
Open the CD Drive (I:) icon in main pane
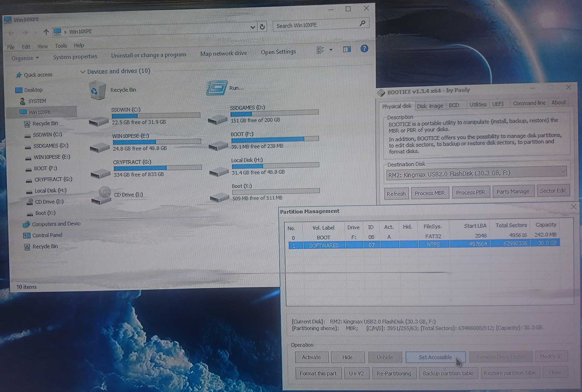click(x=101, y=196)
